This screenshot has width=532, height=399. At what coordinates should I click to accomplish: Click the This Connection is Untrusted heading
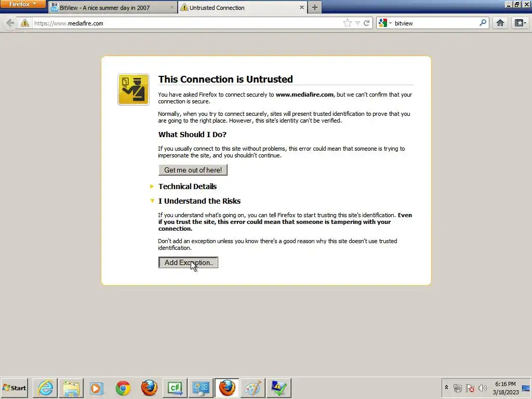click(x=225, y=79)
